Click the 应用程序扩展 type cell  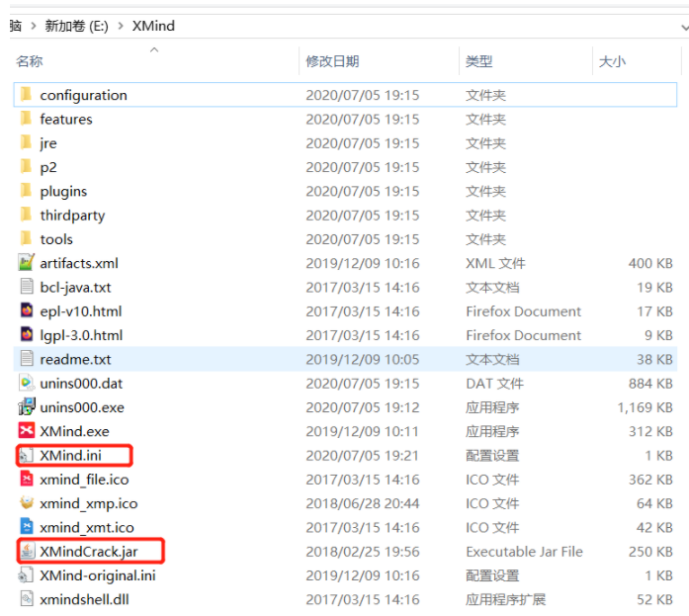click(x=506, y=599)
